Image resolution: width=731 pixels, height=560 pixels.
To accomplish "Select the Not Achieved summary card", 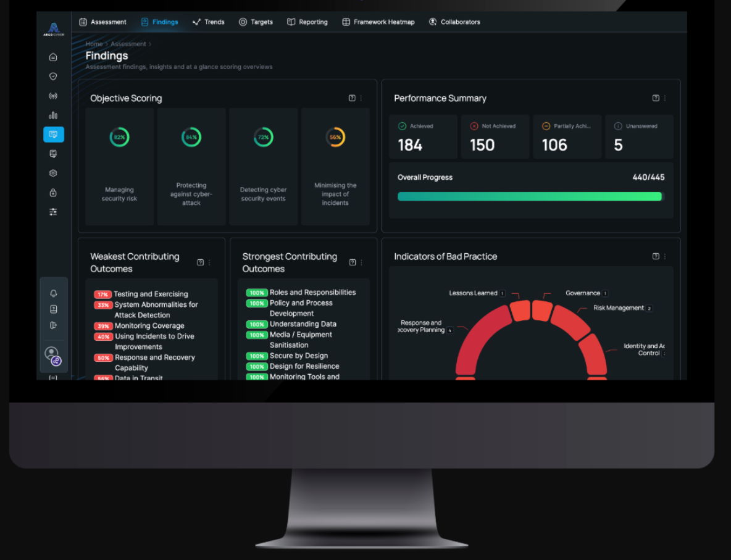I will coord(495,137).
